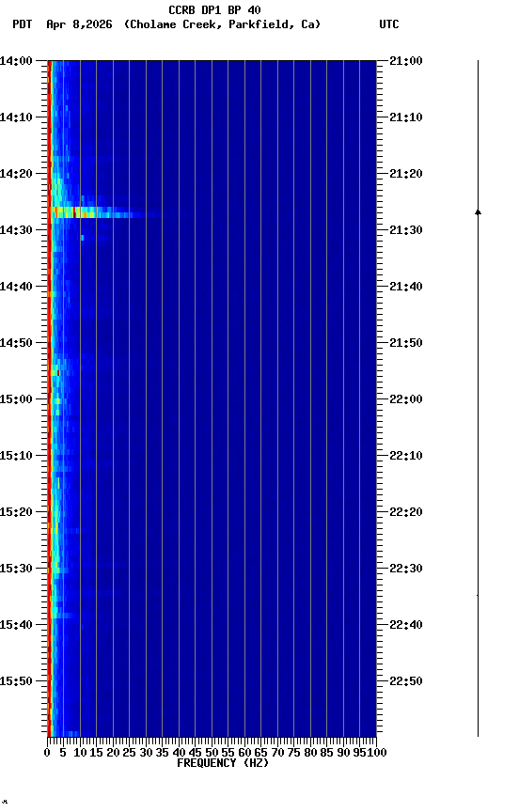Click the '22:30' UTC time label
The image size is (519, 812).
click(406, 569)
